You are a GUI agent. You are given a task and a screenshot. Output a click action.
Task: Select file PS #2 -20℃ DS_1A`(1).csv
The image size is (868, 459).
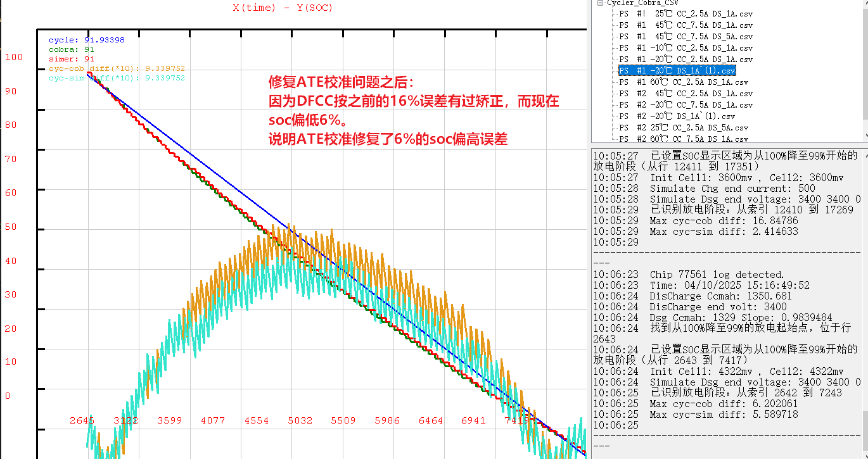[x=677, y=116]
